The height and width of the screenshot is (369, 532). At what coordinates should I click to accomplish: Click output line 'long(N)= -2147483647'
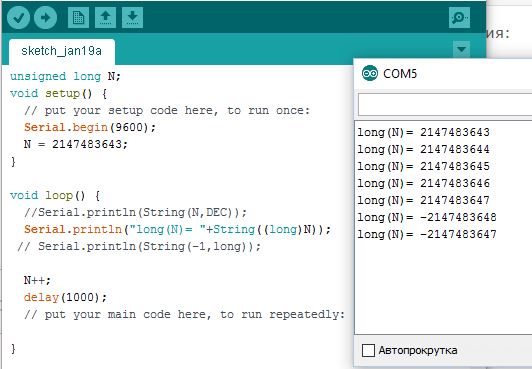[427, 234]
